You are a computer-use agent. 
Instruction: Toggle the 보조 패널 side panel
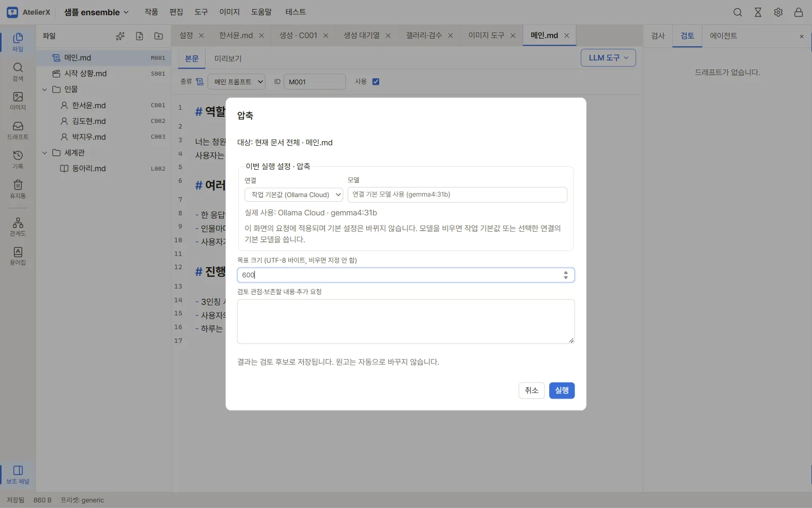(18, 474)
